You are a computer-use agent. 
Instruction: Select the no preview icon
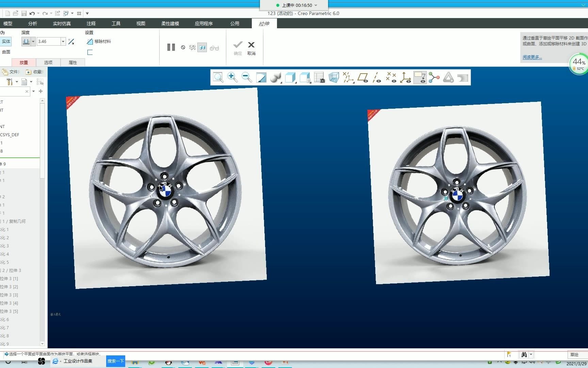pos(183,47)
